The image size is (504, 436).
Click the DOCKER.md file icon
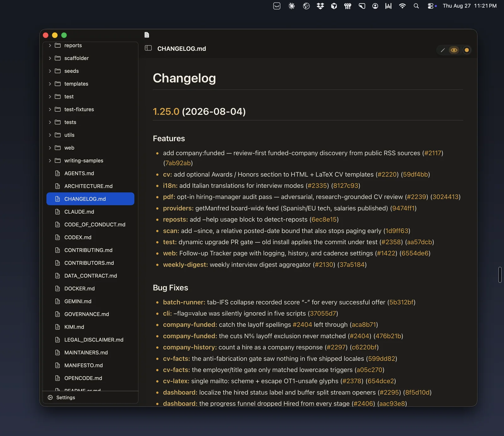click(58, 289)
